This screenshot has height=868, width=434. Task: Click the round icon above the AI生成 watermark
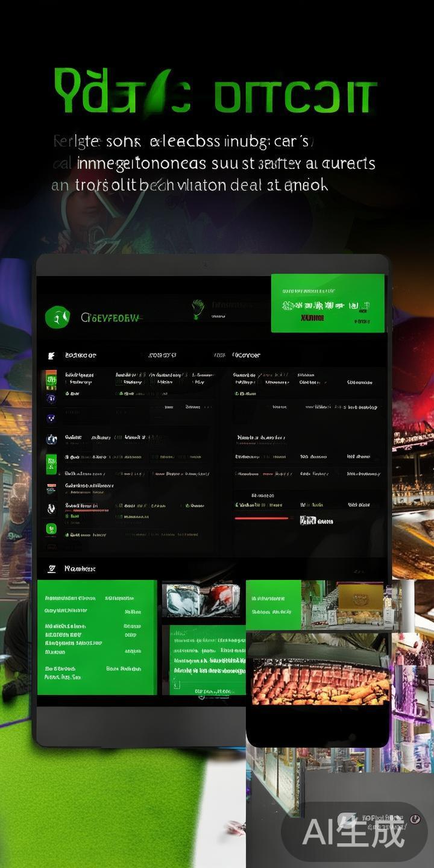coord(414,819)
